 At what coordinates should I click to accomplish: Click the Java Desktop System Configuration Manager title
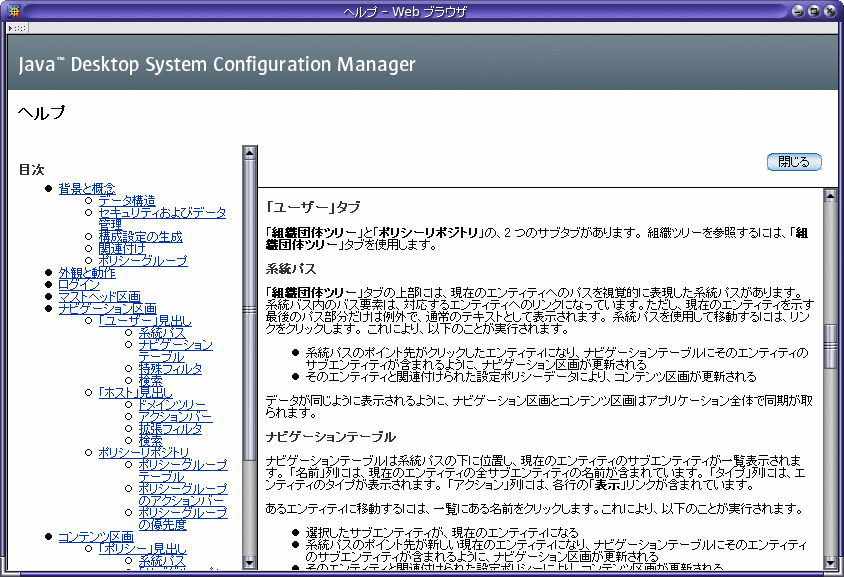pyautogui.click(x=217, y=64)
